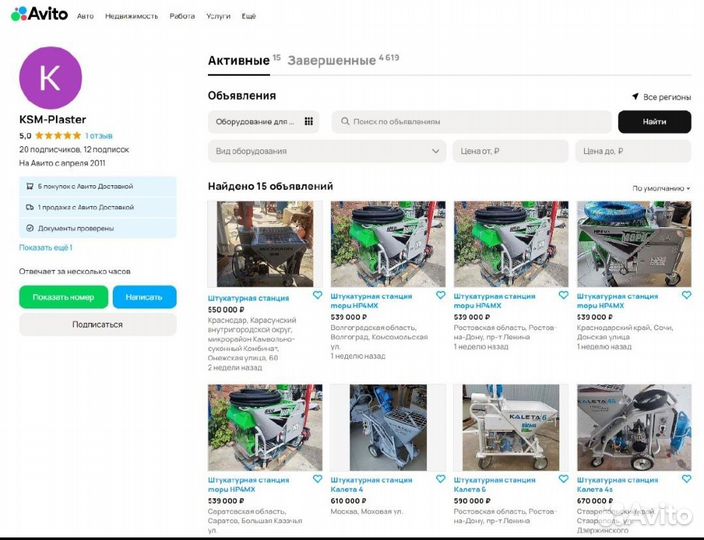Image resolution: width=704 pixels, height=540 pixels.
Task: Click the Поиск по объявлениям search field
Action: tap(472, 122)
